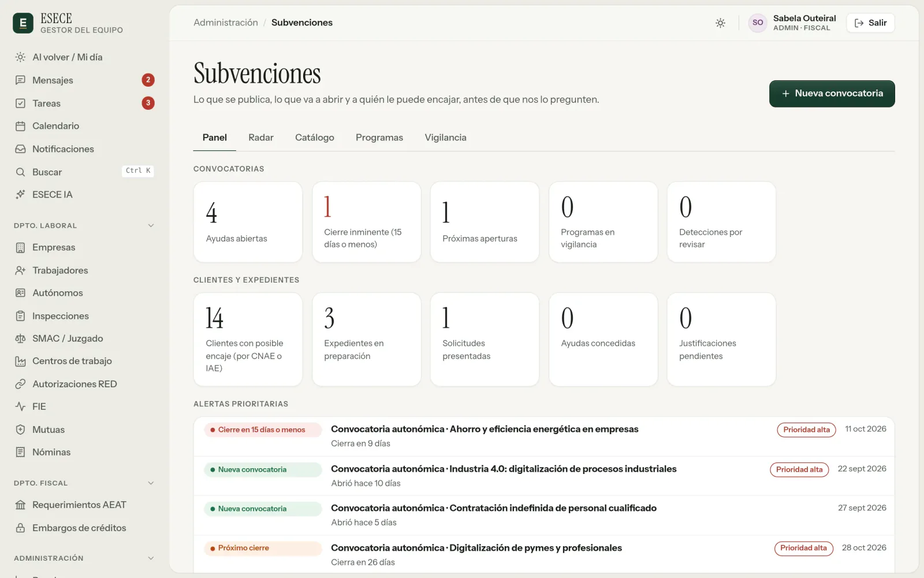The image size is (924, 578).
Task: Open the Calendario calendar icon
Action: (20, 126)
